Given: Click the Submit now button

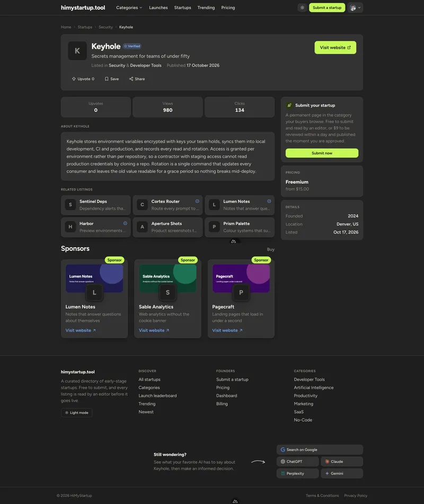Looking at the screenshot, I should [322, 153].
